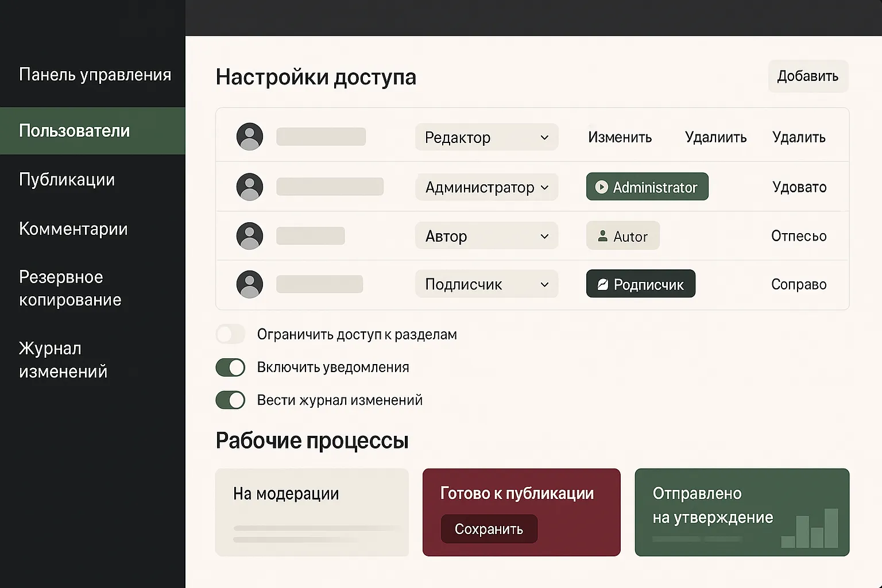882x588 pixels.
Task: Click the Autor badge
Action: coord(623,235)
